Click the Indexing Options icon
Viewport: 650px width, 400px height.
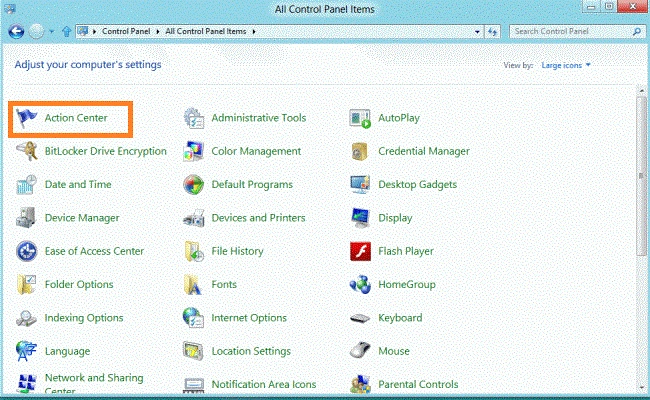27,318
